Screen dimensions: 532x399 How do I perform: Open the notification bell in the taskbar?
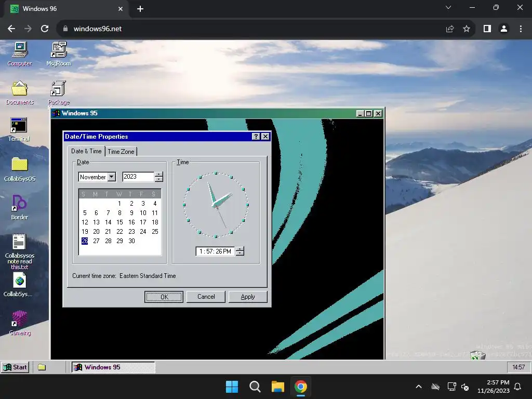tap(517, 387)
